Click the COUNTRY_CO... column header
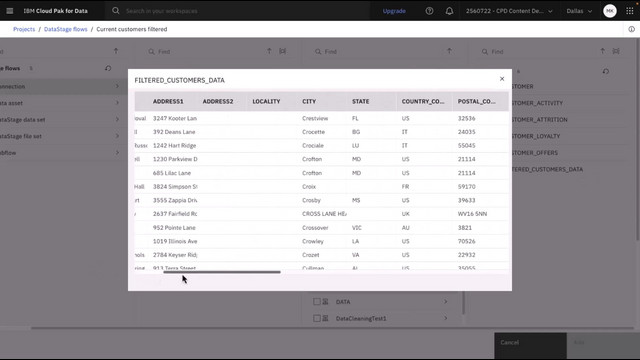640x360 pixels. coord(423,101)
